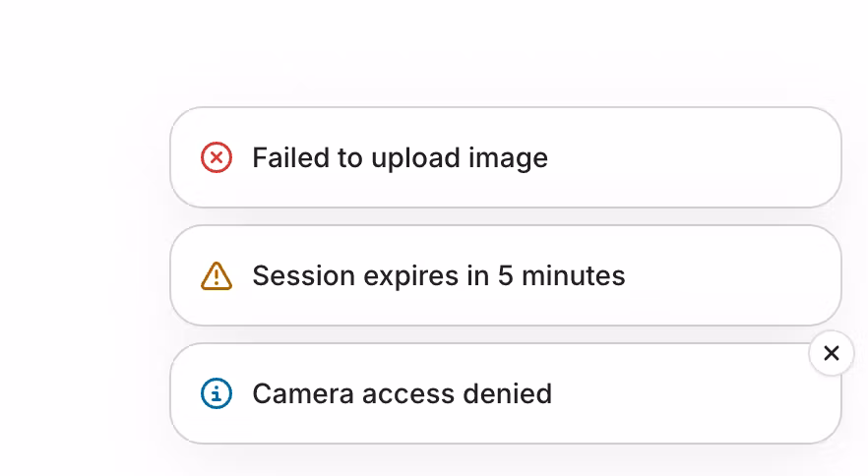Click the word "Session" in the warning toast
The image size is (868, 476).
point(304,275)
